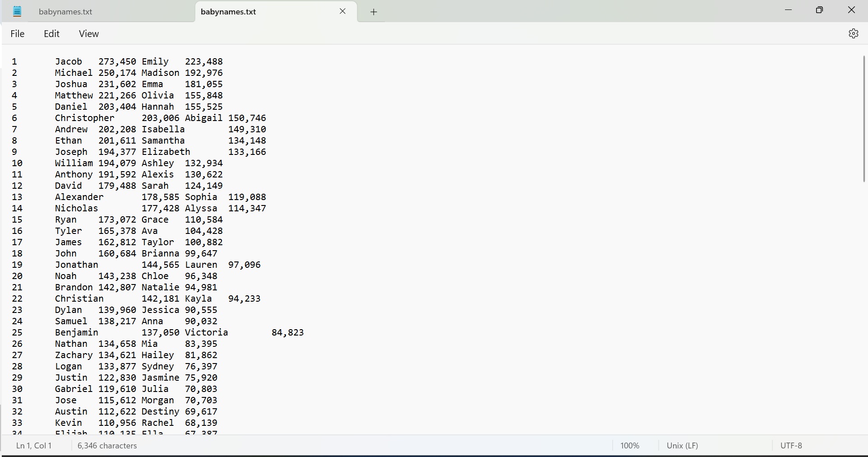The image size is (868, 457).
Task: Click the name Christopher in row 6
Action: 85,118
